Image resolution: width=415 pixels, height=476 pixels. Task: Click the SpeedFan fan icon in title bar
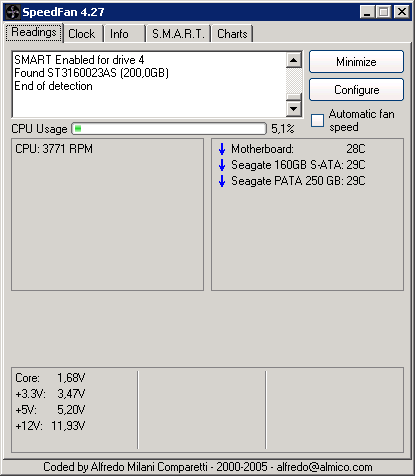(13, 12)
